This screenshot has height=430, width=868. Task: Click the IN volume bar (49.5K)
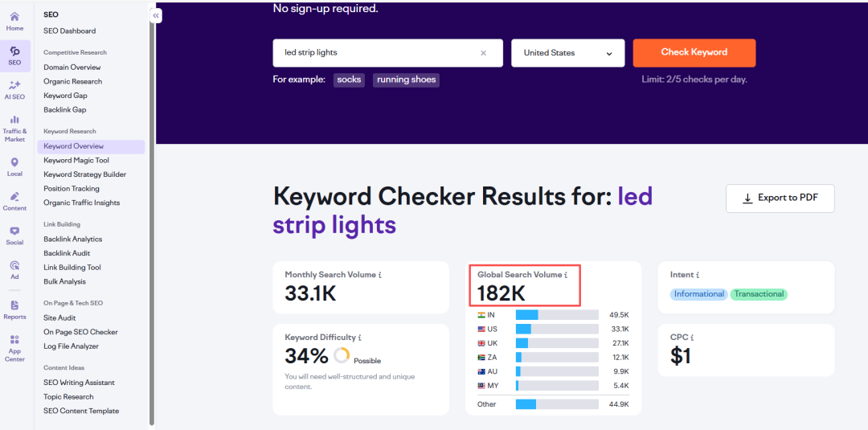pyautogui.click(x=557, y=315)
